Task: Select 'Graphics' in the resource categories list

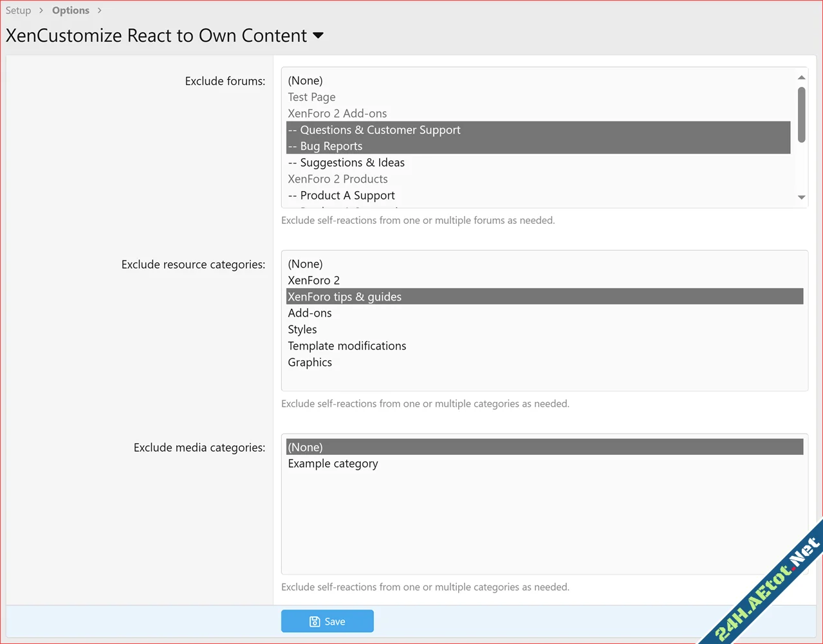Action: pos(310,362)
